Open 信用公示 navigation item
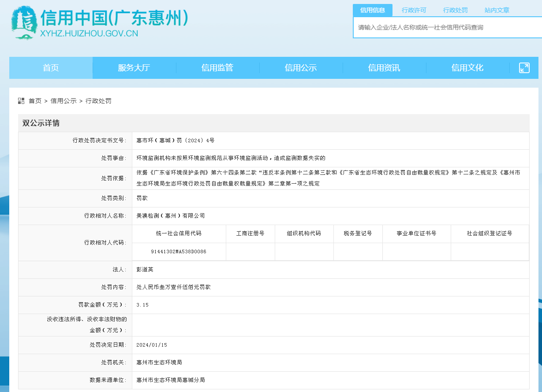Viewport: 542px width, 392px height. 301,68
